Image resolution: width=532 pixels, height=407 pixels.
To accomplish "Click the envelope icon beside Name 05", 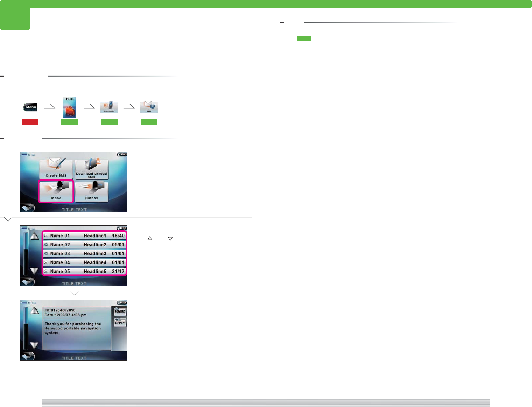I will click(x=46, y=271).
